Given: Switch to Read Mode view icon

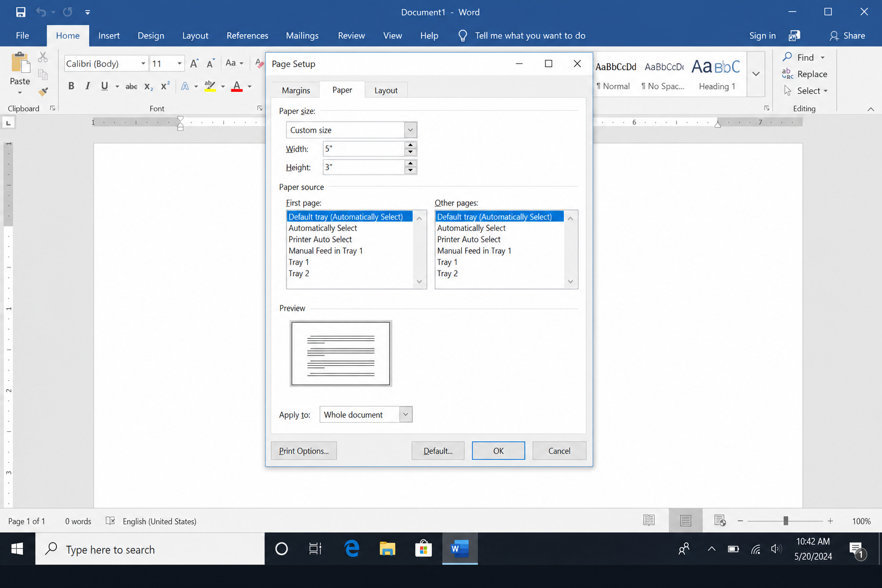Looking at the screenshot, I should [x=649, y=520].
